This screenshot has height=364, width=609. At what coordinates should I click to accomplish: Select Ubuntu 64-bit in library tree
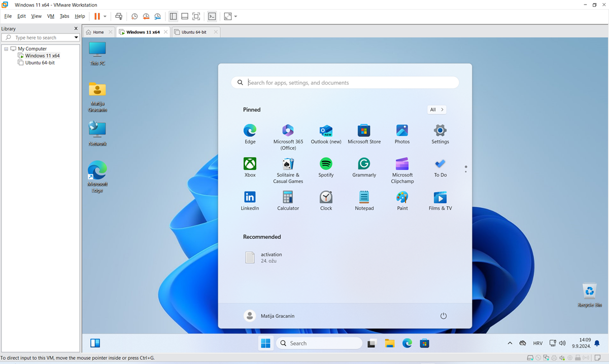click(40, 63)
